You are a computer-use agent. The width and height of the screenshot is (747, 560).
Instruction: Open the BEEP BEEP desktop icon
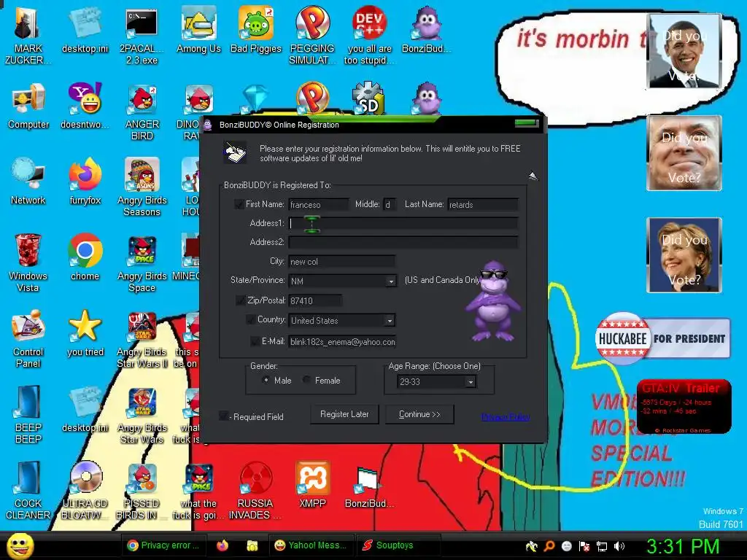point(28,415)
